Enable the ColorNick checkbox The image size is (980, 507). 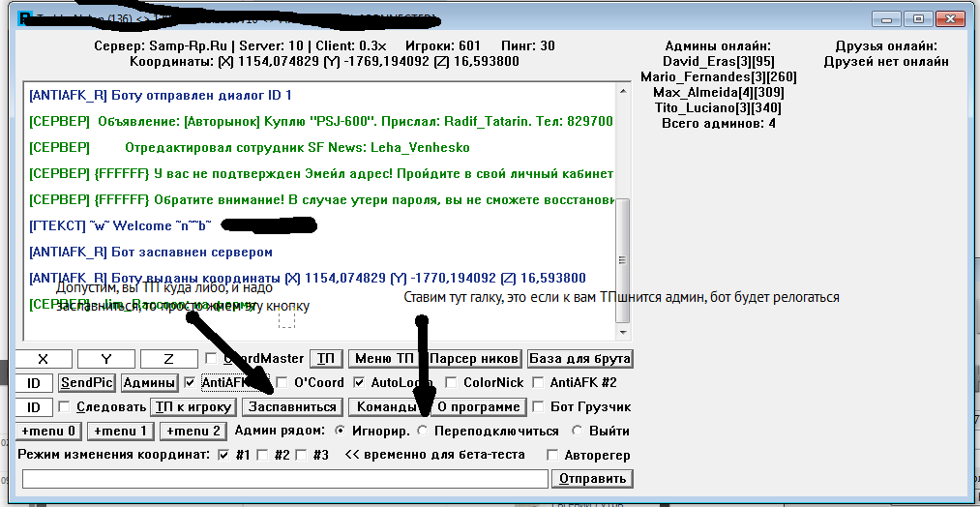click(x=452, y=382)
